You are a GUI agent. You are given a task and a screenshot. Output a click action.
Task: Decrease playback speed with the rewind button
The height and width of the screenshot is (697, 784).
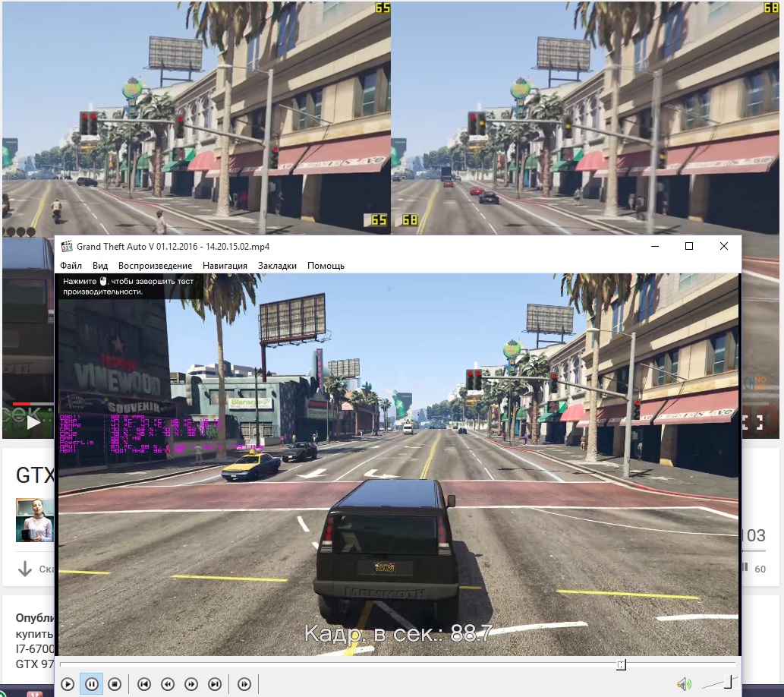(168, 684)
